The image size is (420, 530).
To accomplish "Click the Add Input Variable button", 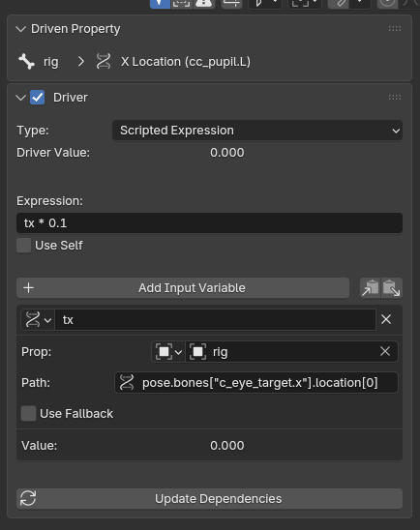I will coord(183,288).
